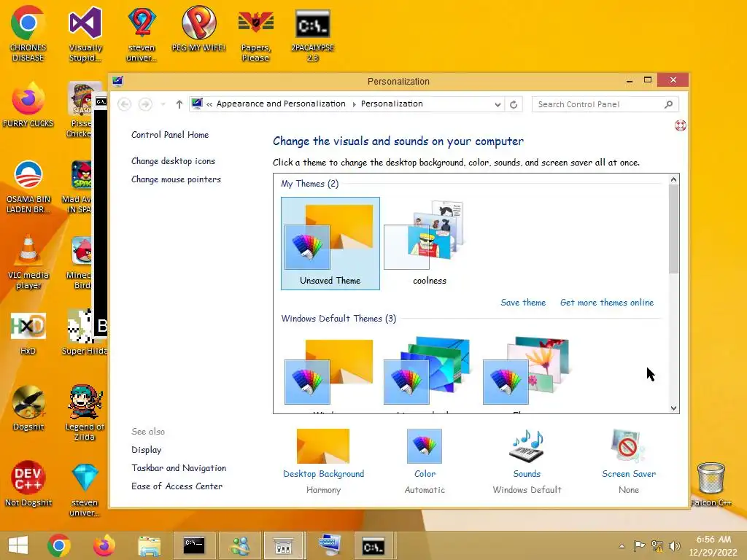This screenshot has width=747, height=560.
Task: Select the Unsaved Theme thumbnail
Action: tap(330, 244)
